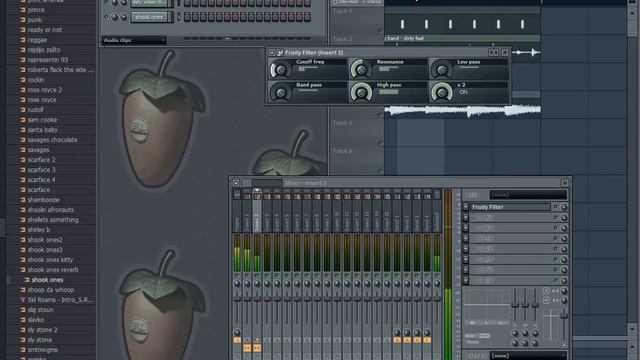
Task: Click the Cutoff freq knob
Action: pos(280,70)
